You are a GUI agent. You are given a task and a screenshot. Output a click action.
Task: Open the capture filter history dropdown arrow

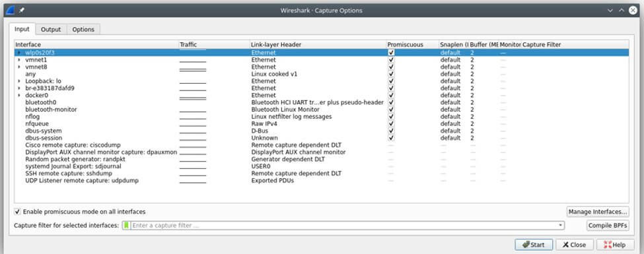pos(560,225)
